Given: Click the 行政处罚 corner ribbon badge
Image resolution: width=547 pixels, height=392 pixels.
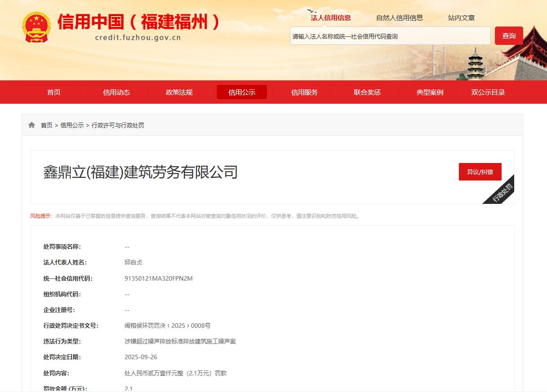Looking at the screenshot, I should [502, 192].
